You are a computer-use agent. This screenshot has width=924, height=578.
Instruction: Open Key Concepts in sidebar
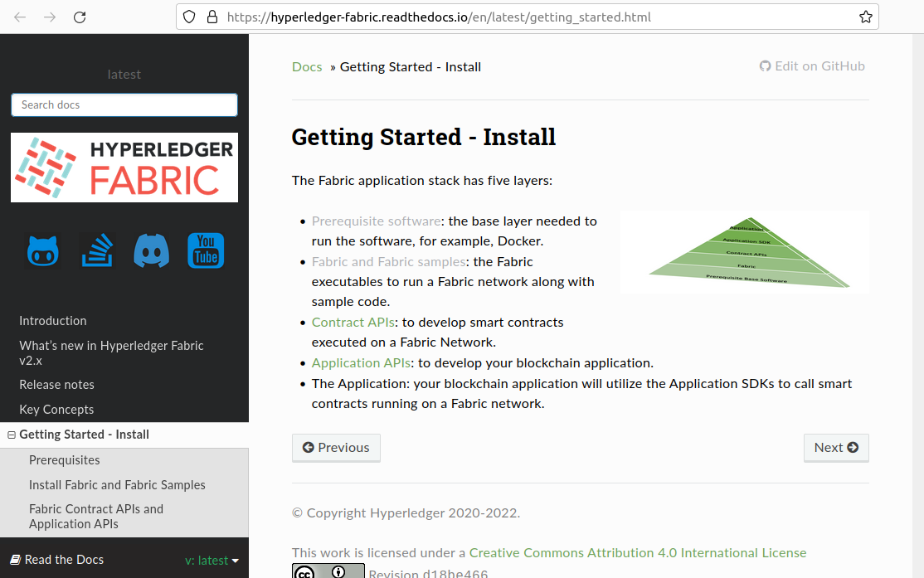pos(56,410)
